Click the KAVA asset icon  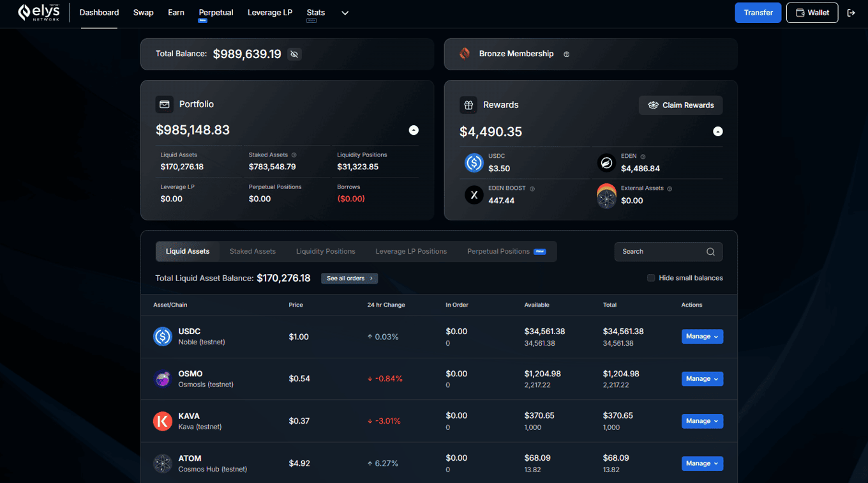click(x=163, y=421)
